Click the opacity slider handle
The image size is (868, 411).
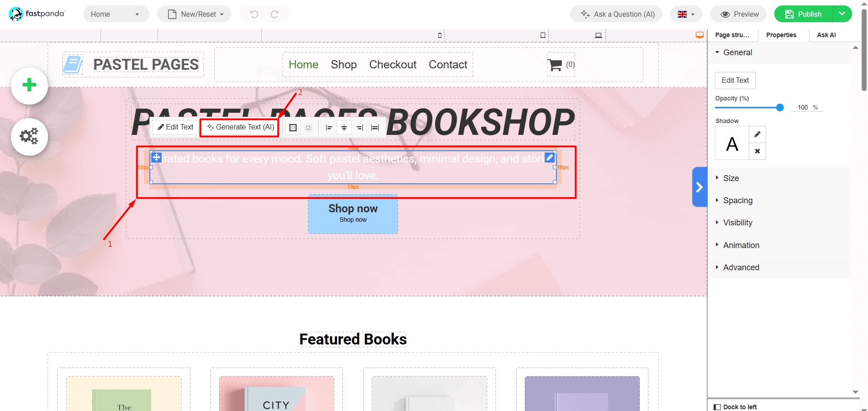click(x=780, y=107)
